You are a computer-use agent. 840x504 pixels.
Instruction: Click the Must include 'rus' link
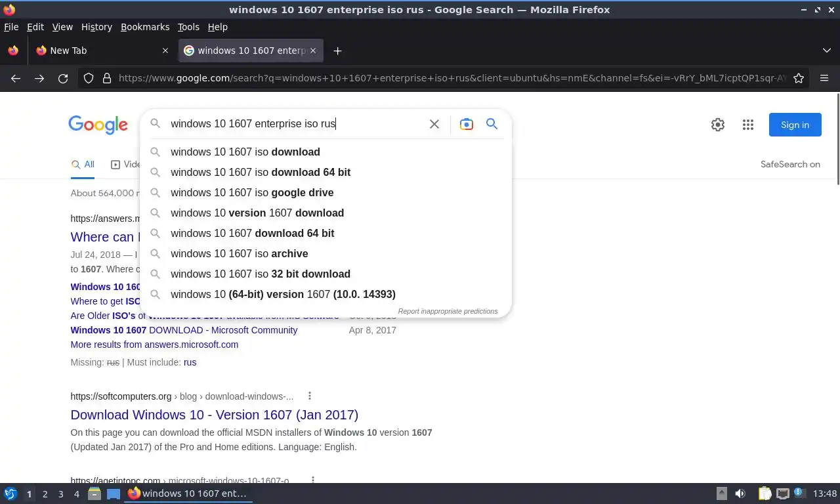coord(190,362)
